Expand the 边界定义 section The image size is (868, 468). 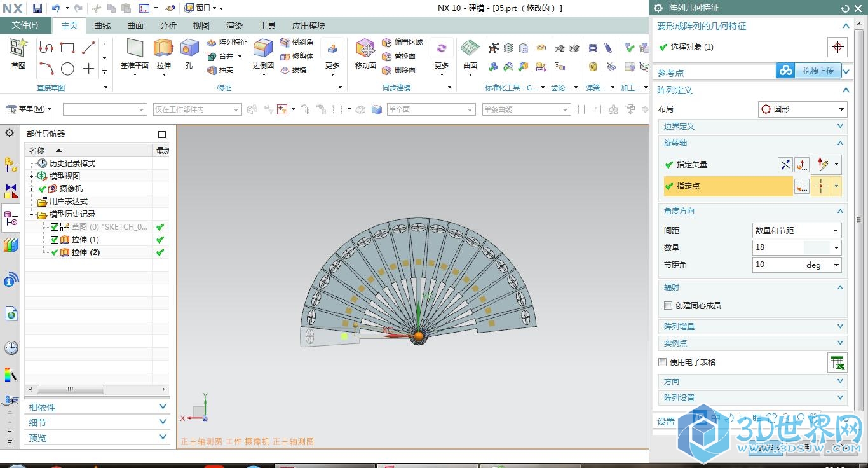(x=752, y=127)
